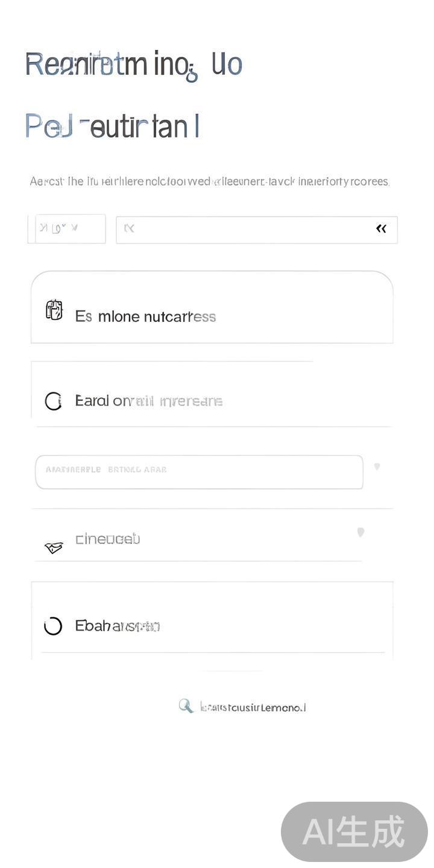
Task: Click the 'PeJ-eutirtan' second heading
Action: point(113,127)
